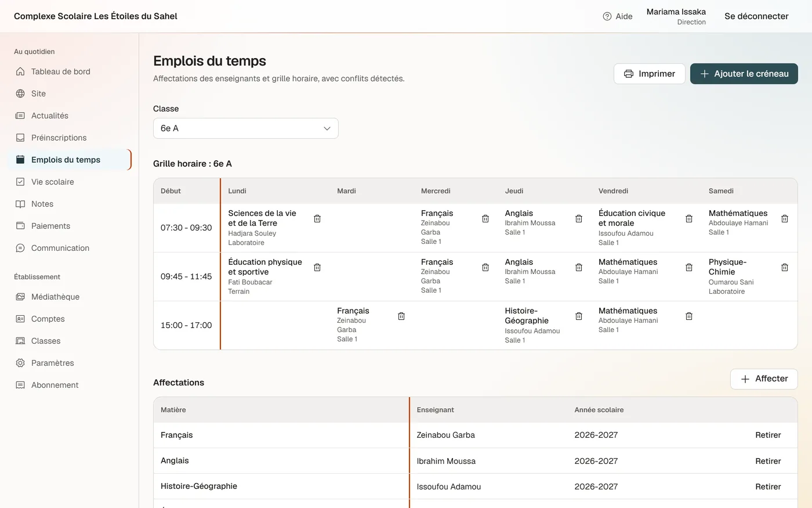This screenshot has height=508, width=812.
Task: Delete the Éducation civique et morale slot
Action: tap(689, 219)
